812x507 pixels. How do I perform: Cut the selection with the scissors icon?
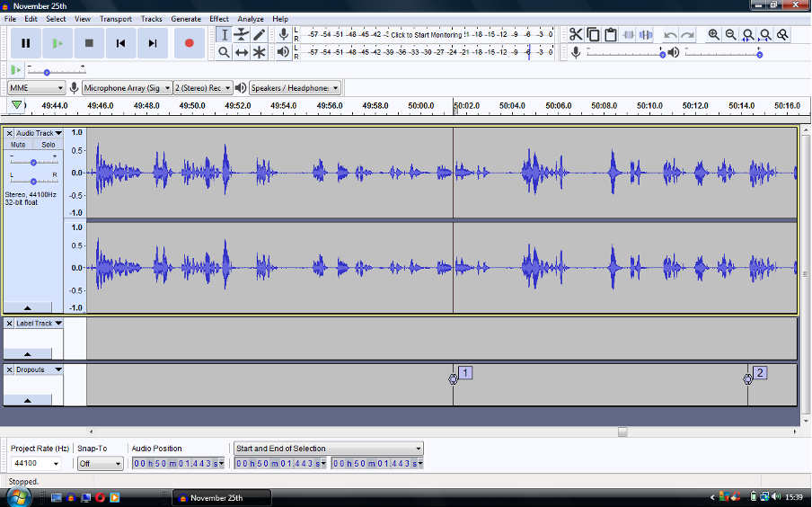coord(576,35)
